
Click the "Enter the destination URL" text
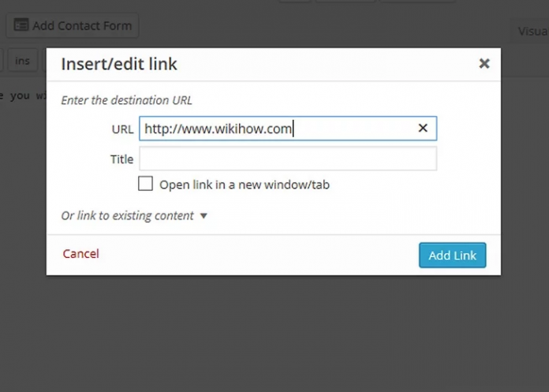point(126,100)
